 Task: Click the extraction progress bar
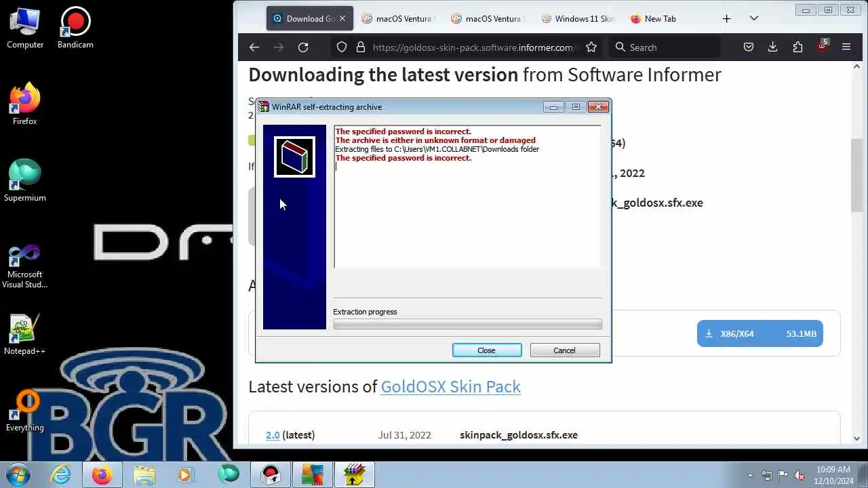coord(467,325)
